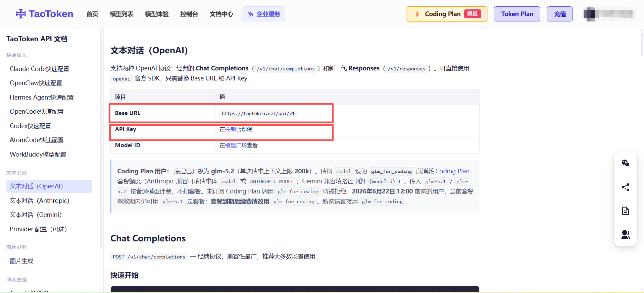Viewport: 644px width, 293px height.
Task: Click the TaoToken brand name text
Action: tap(51, 14)
